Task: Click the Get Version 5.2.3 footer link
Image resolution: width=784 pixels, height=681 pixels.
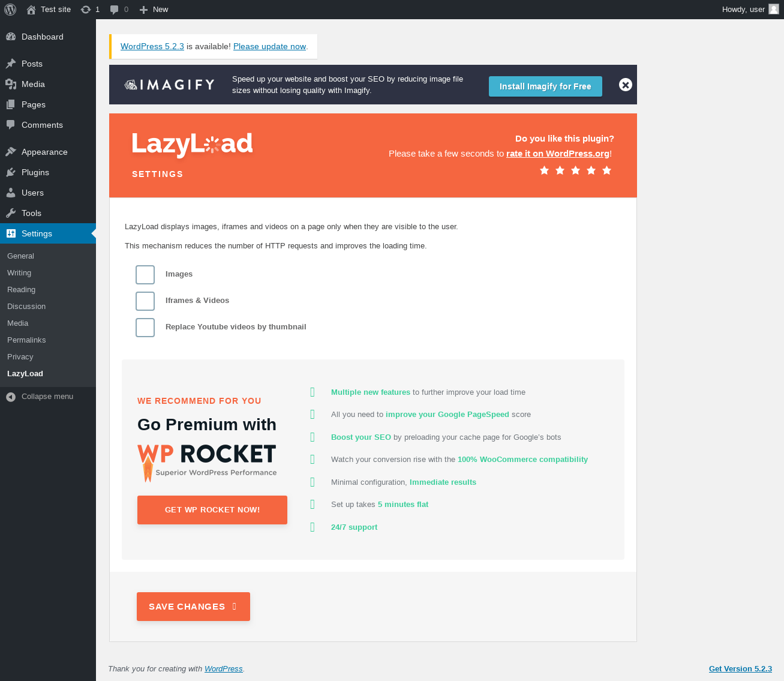Action: tap(740, 668)
